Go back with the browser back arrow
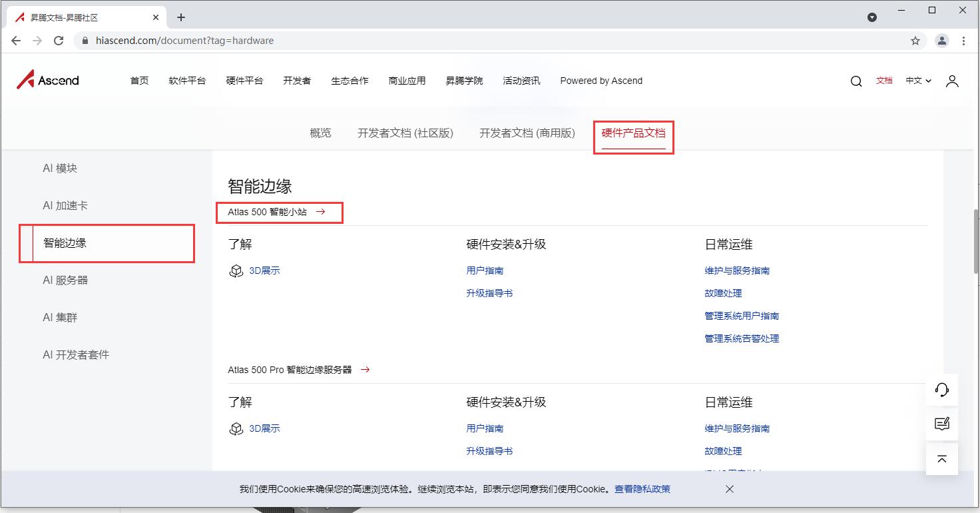Image resolution: width=980 pixels, height=513 pixels. (x=16, y=41)
